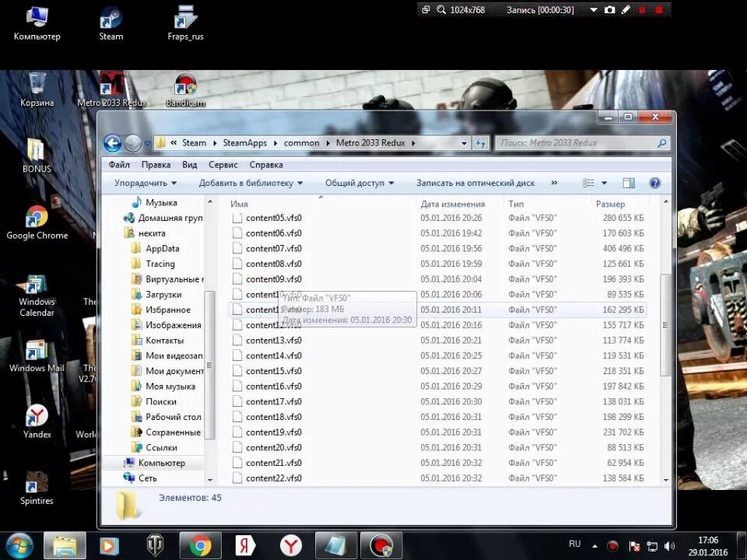Open the Yandex browser Y taskbar icon
This screenshot has width=747, height=560.
(290, 546)
